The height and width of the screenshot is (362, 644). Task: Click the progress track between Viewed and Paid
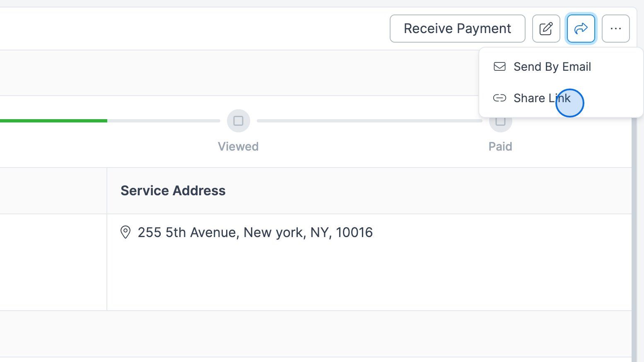point(369,121)
